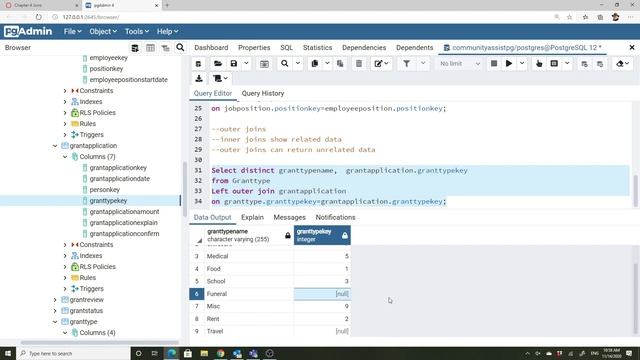
Task: Collapse the grantapplication table node
Action: click(55, 146)
